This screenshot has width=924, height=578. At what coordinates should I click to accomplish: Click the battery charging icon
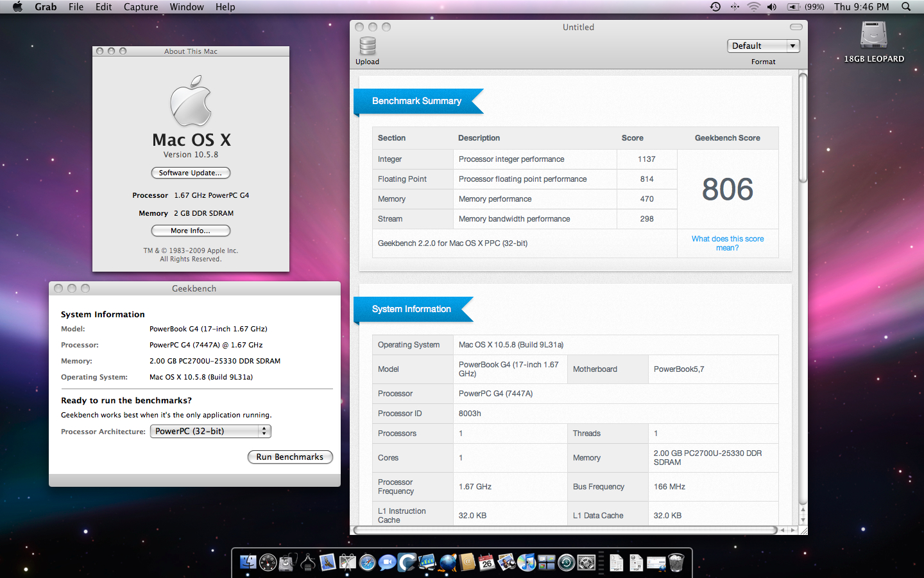[x=794, y=6]
